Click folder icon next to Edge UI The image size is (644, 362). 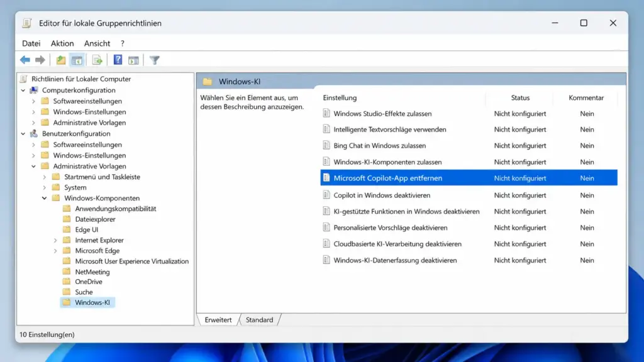[x=67, y=229]
